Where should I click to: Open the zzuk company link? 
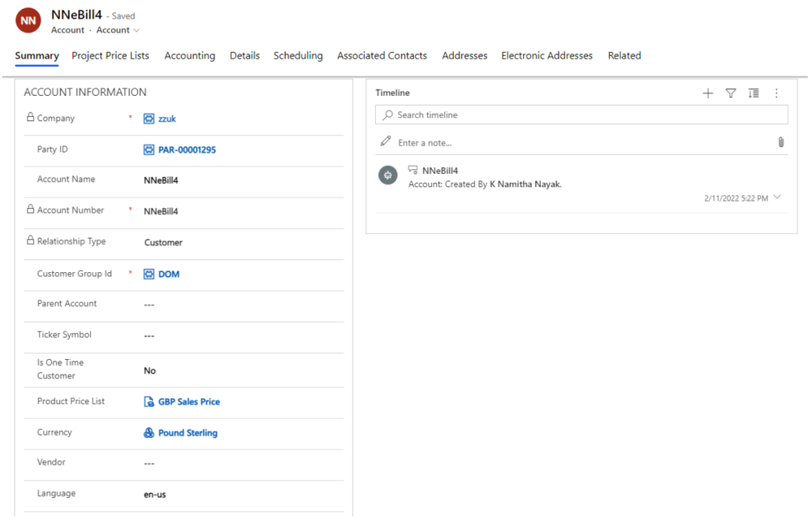pos(166,119)
